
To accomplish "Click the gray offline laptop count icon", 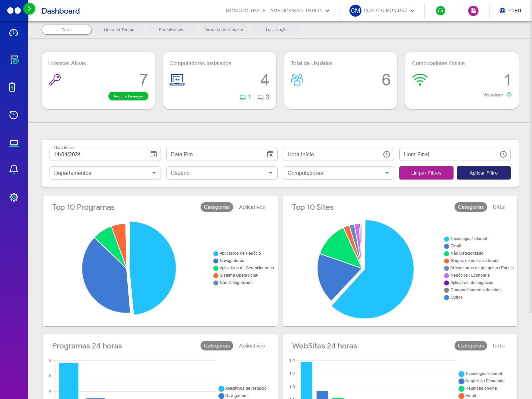I will [x=261, y=97].
